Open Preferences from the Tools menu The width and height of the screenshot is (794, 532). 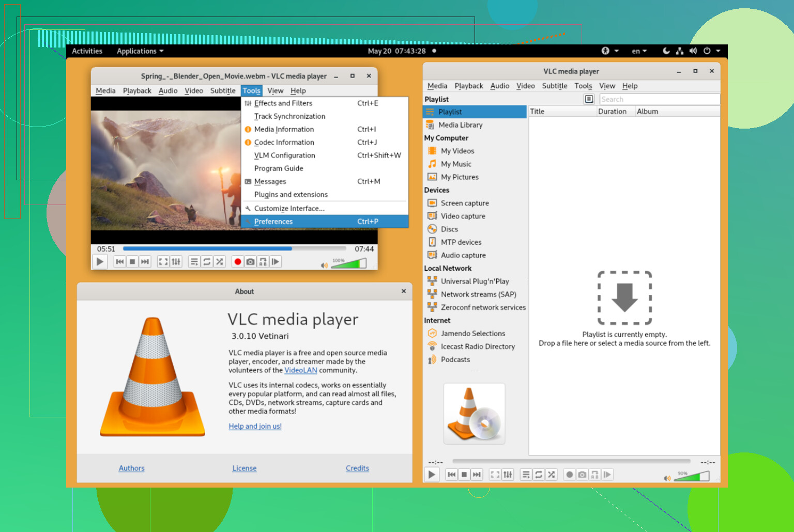325,222
